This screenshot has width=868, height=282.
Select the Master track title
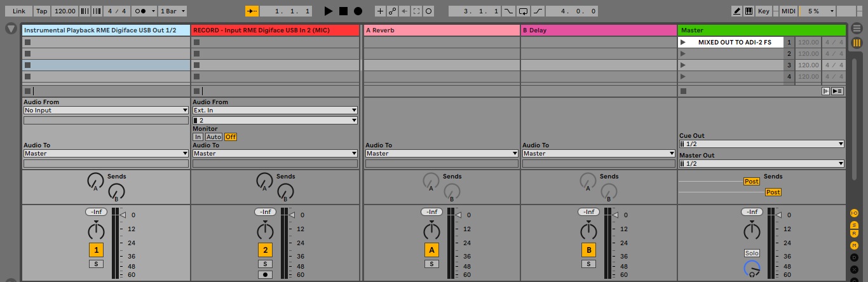[x=762, y=30]
